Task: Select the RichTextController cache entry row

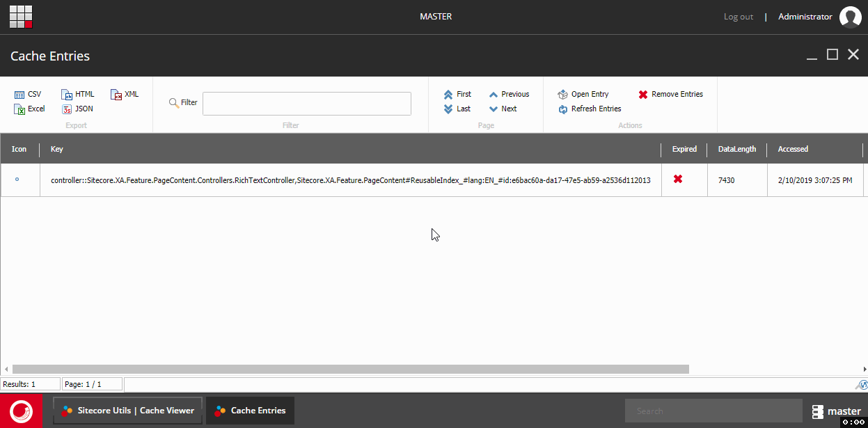Action: pos(432,180)
